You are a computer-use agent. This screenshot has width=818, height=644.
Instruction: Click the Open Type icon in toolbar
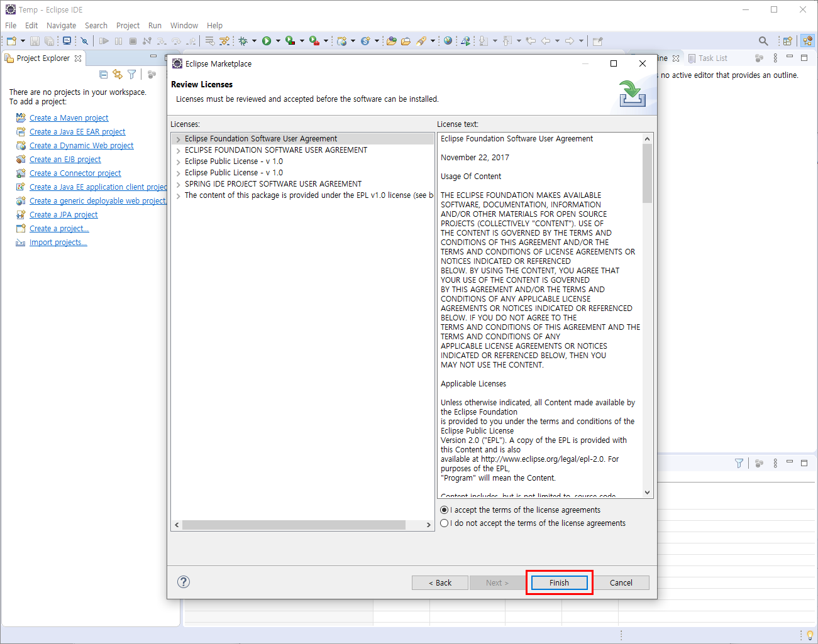tap(391, 41)
